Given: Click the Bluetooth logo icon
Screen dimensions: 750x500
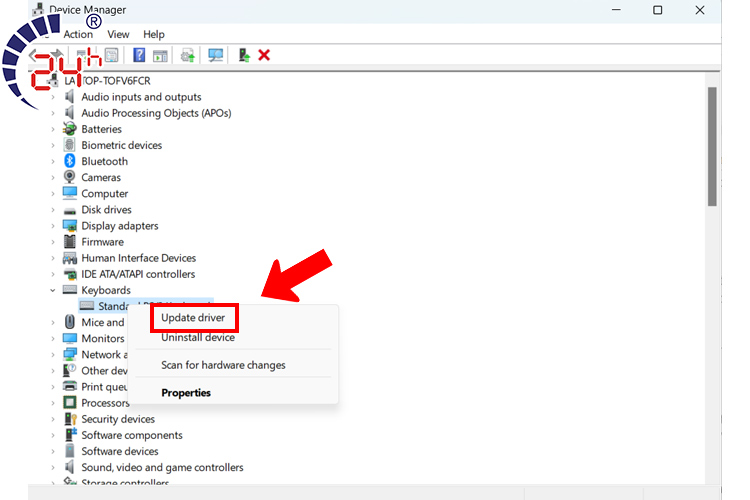Looking at the screenshot, I should click(x=70, y=161).
